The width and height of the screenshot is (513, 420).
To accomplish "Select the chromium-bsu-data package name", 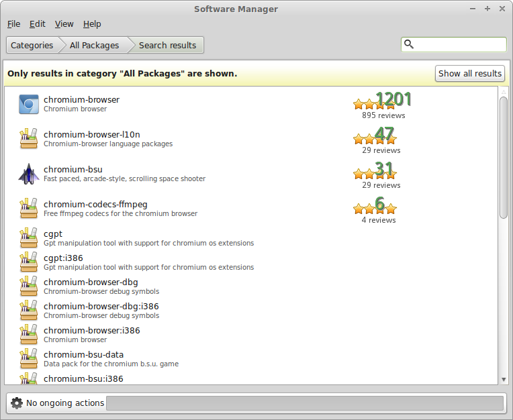I will (x=83, y=355).
